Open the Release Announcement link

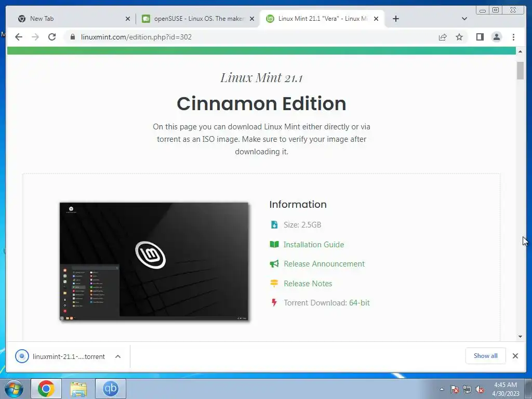pos(324,264)
